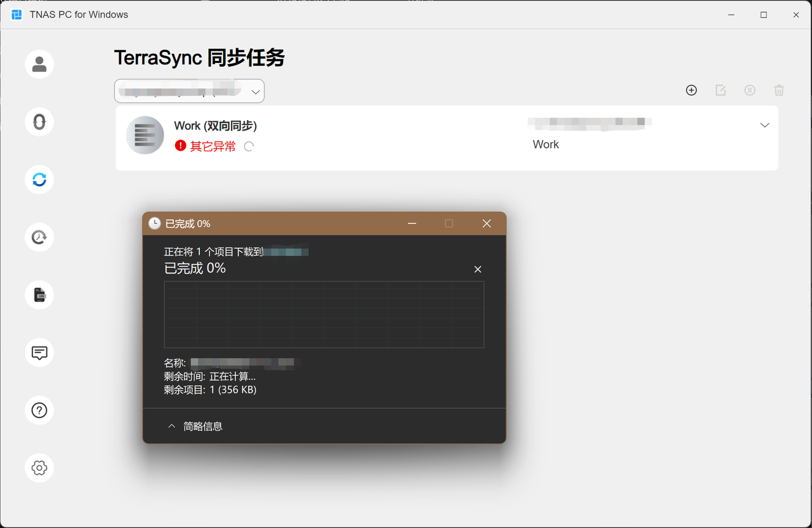The height and width of the screenshot is (528, 812).
Task: Open the device connection sidebar icon
Action: [x=39, y=122]
